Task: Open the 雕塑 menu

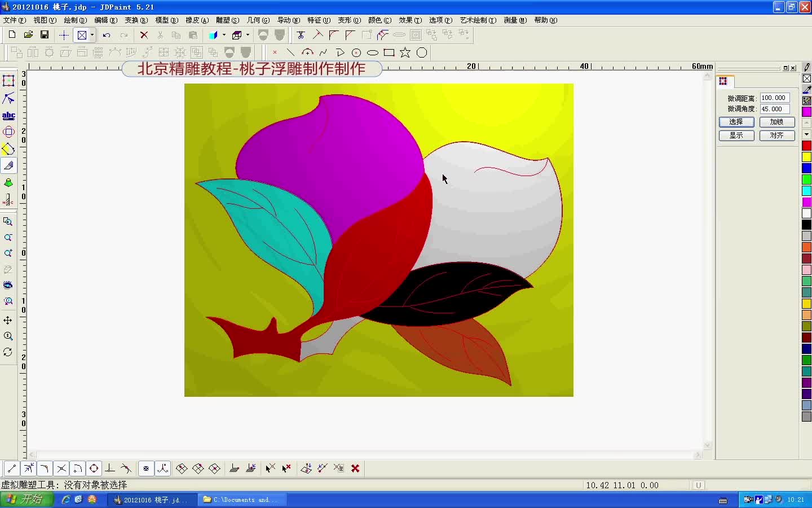Action: 226,20
